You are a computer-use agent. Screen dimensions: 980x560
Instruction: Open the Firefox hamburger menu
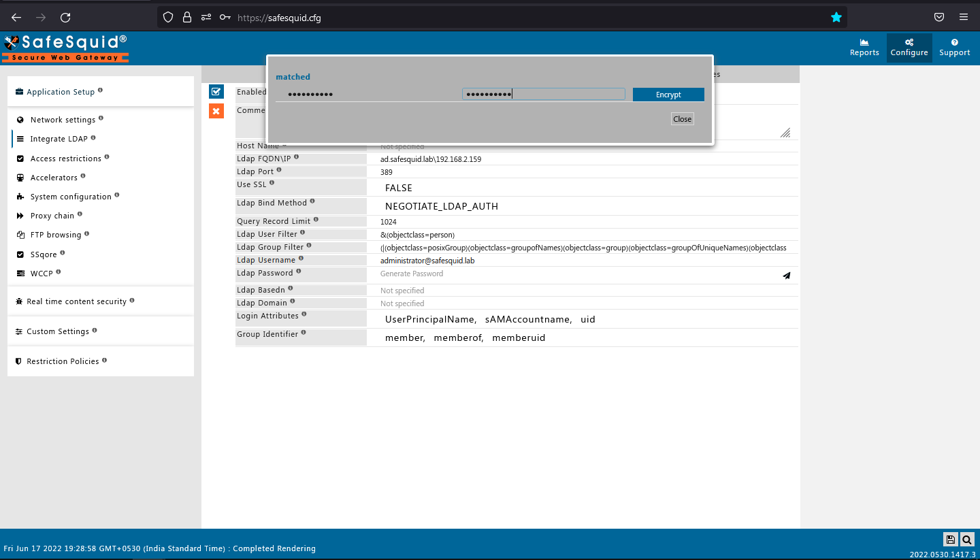963,17
